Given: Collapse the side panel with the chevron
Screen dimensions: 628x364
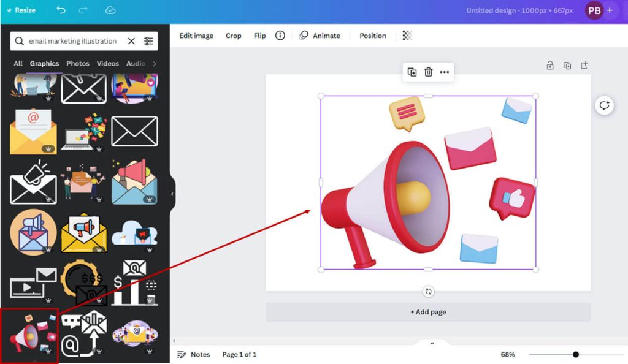Looking at the screenshot, I should point(172,194).
